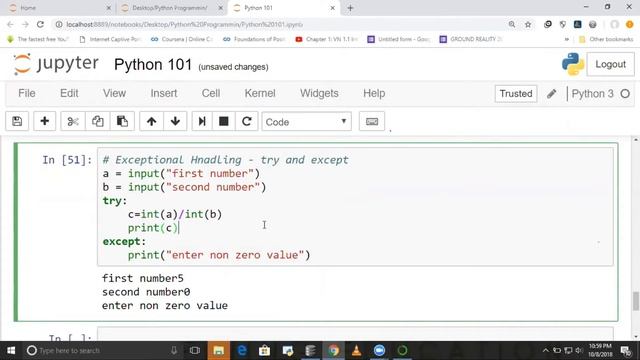Open the Kernel menu
Viewport: 640px width, 360px height.
(x=260, y=93)
